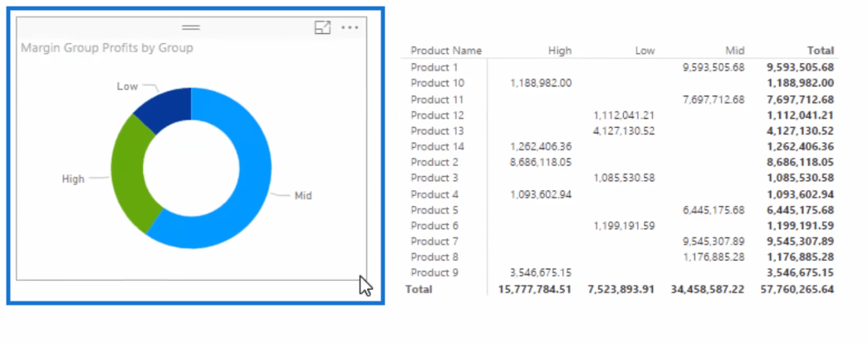Select Product 14 row label

pyautogui.click(x=437, y=147)
